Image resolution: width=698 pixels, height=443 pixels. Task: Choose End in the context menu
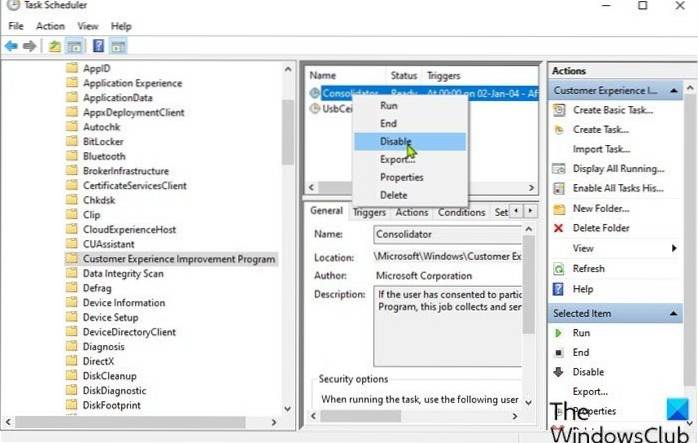click(410, 124)
